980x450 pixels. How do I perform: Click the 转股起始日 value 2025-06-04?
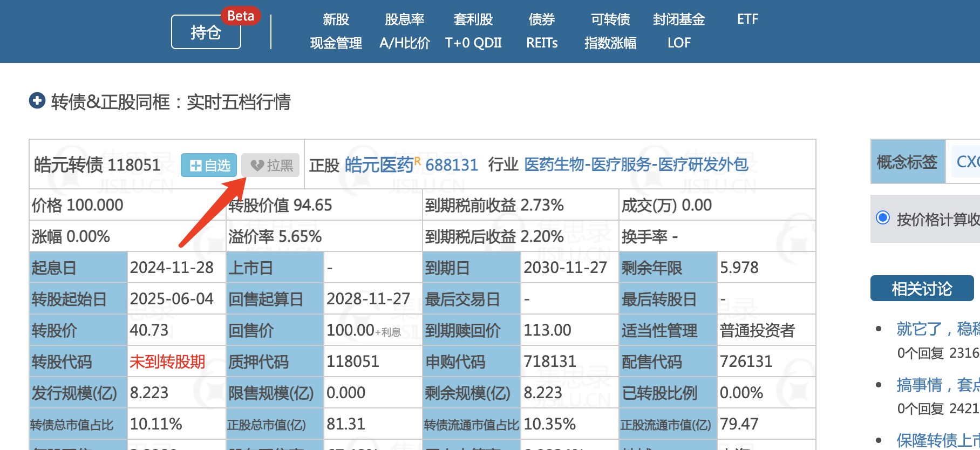pyautogui.click(x=172, y=299)
